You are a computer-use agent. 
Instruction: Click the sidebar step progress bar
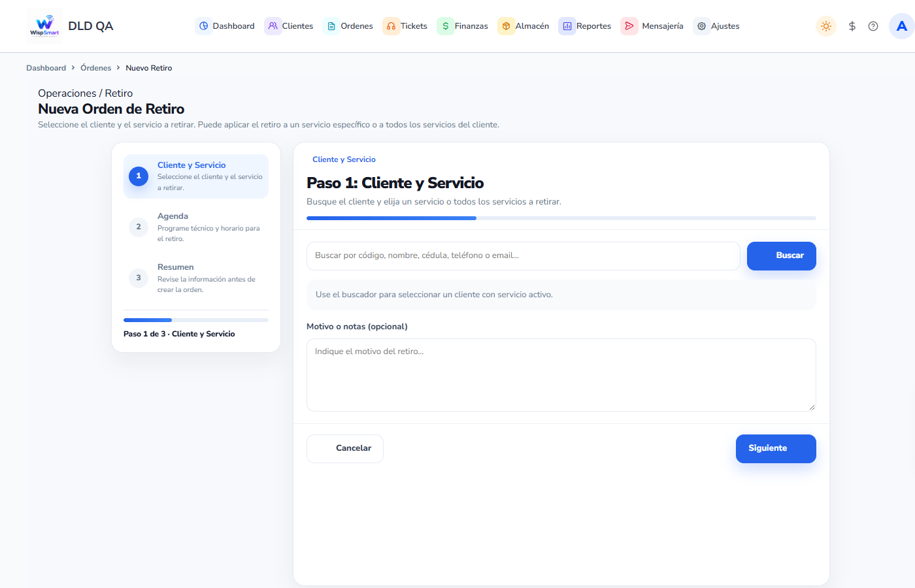[x=196, y=320]
